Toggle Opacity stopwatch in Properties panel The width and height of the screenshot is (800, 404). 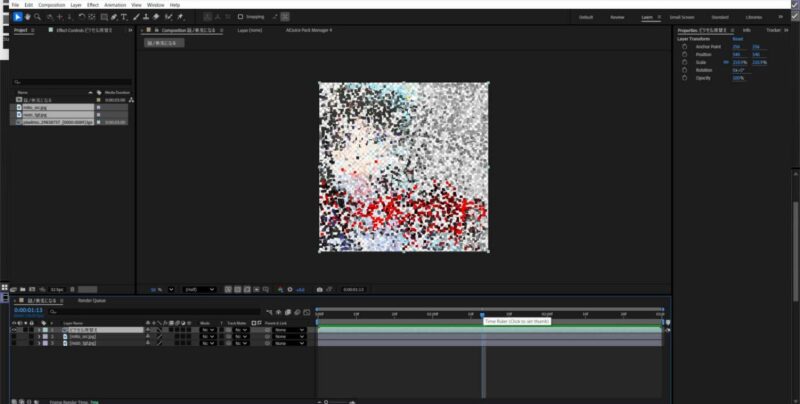[685, 78]
